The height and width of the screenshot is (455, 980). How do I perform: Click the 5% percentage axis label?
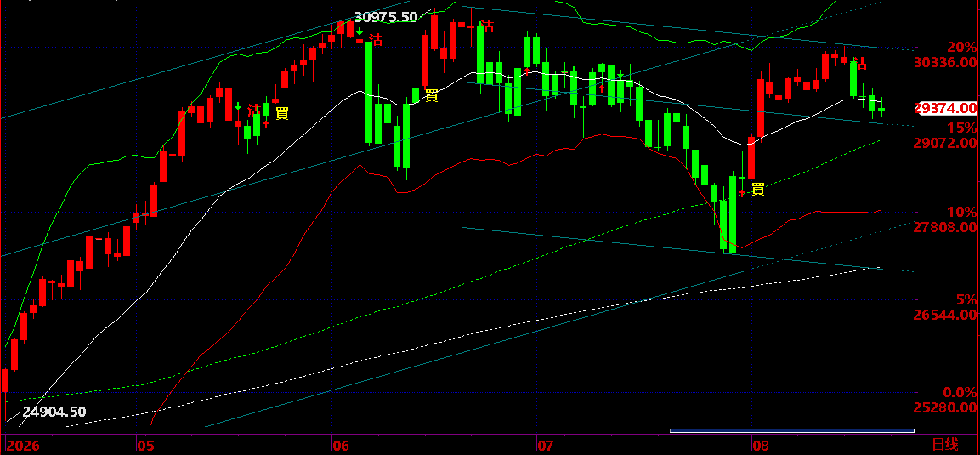966,299
